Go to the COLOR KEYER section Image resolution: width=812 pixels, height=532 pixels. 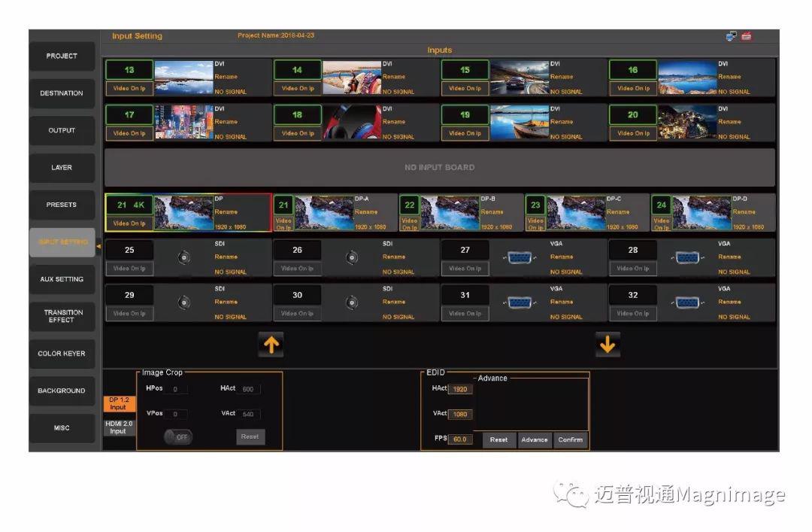pyautogui.click(x=62, y=354)
